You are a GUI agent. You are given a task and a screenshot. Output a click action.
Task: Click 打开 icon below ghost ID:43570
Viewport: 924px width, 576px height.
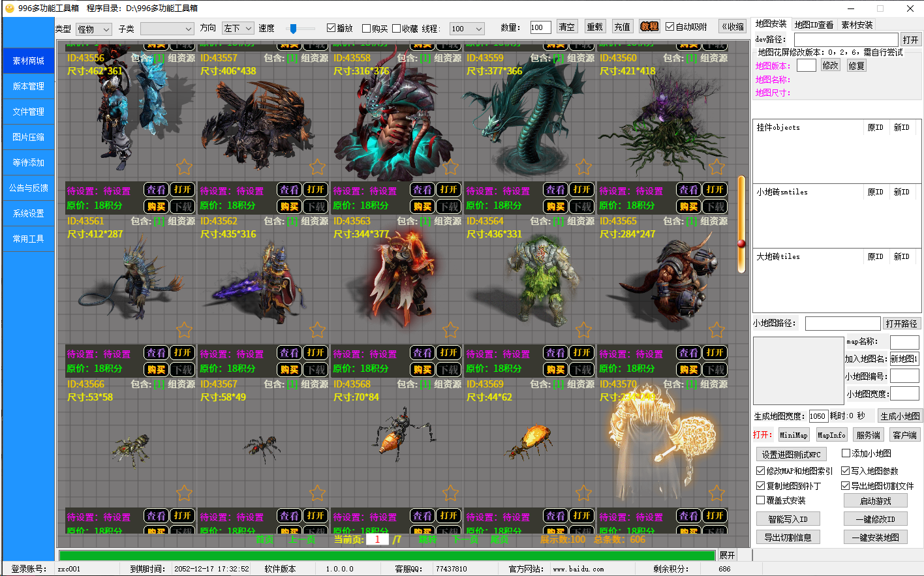point(715,516)
